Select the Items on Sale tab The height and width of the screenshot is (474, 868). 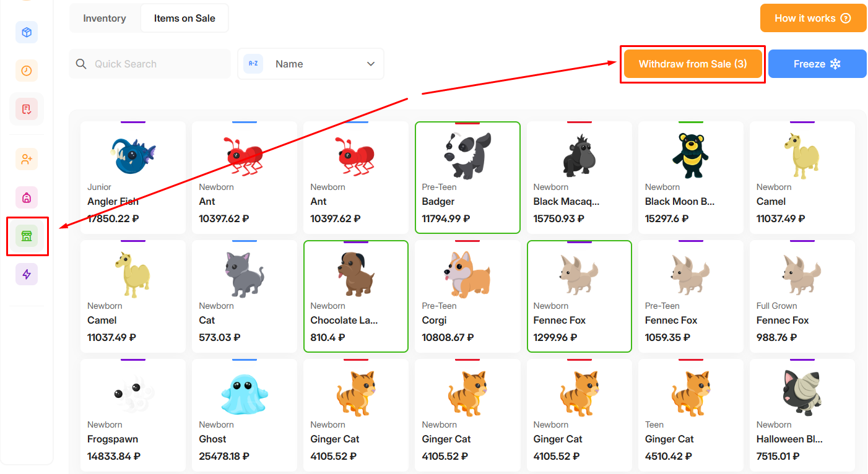pos(184,18)
